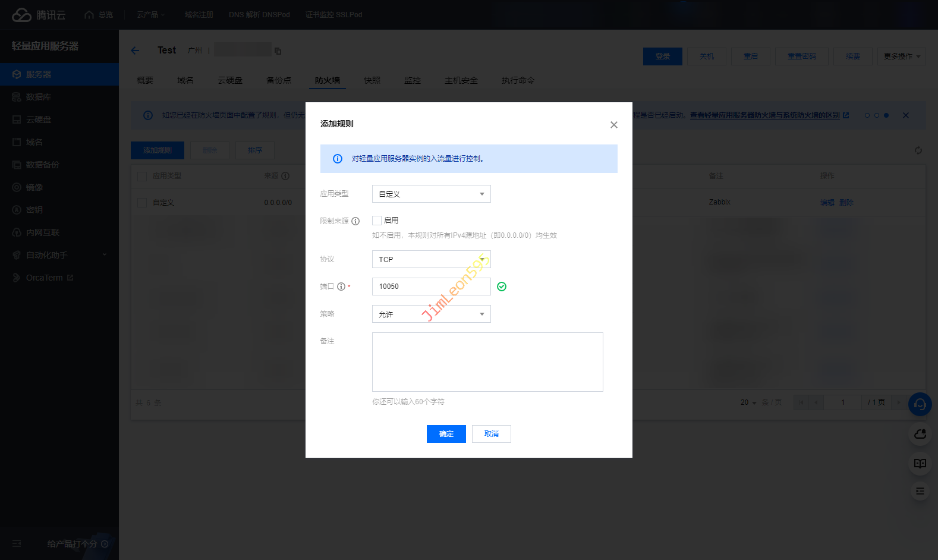Image resolution: width=938 pixels, height=560 pixels.
Task: Open the 快照 tab
Action: tap(372, 80)
